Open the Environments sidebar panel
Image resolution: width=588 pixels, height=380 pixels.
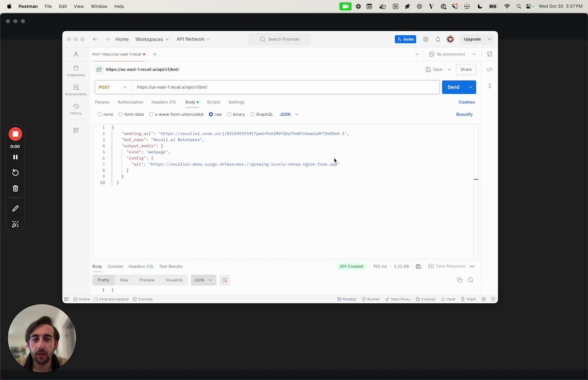pos(76,90)
